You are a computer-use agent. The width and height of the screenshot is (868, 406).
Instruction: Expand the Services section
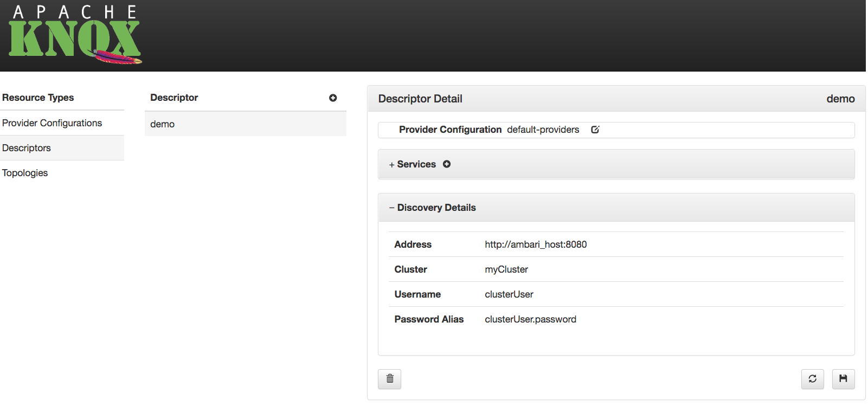click(x=412, y=164)
